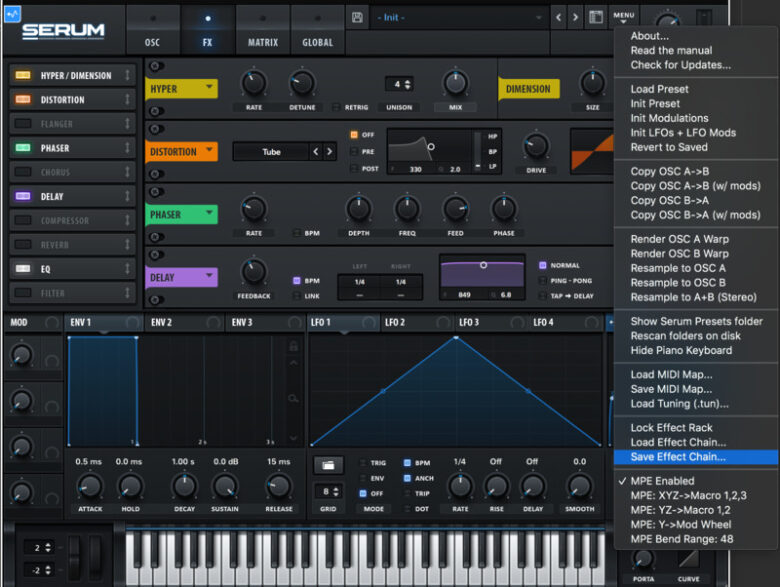
Task: Click reorder handle for Delay row
Action: (x=127, y=196)
